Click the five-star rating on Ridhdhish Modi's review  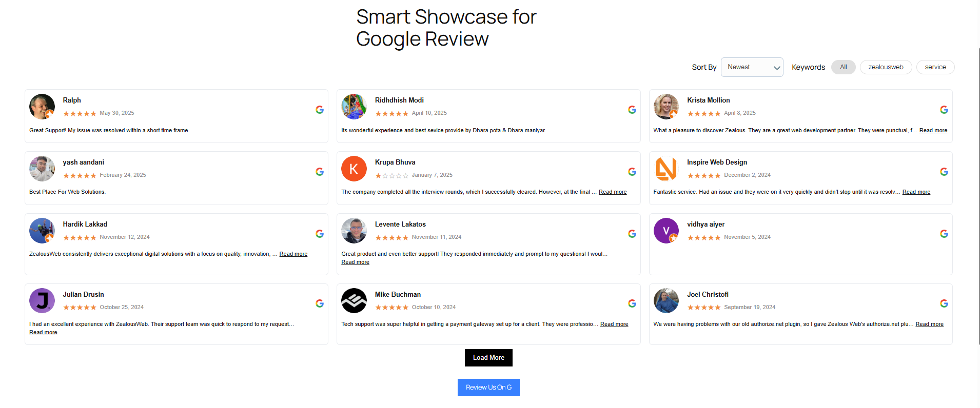391,114
